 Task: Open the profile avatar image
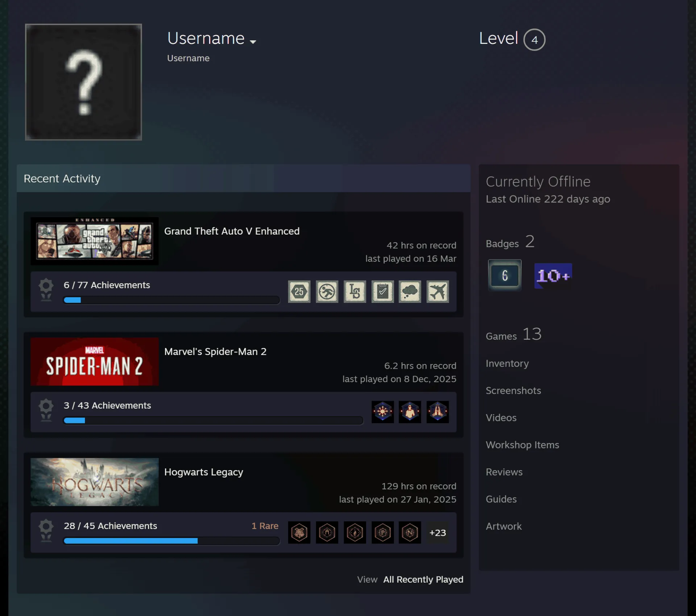coord(83,82)
